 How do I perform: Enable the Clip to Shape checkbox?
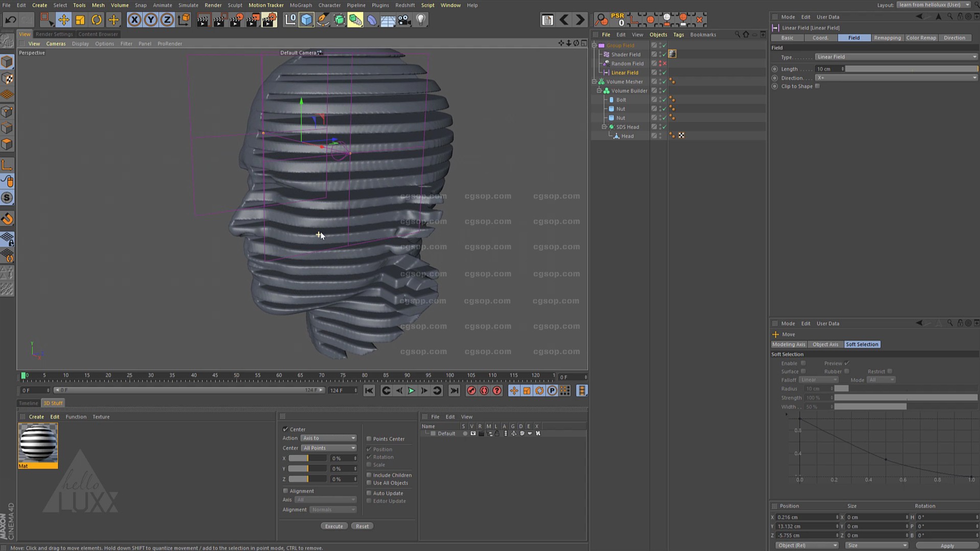click(x=817, y=86)
